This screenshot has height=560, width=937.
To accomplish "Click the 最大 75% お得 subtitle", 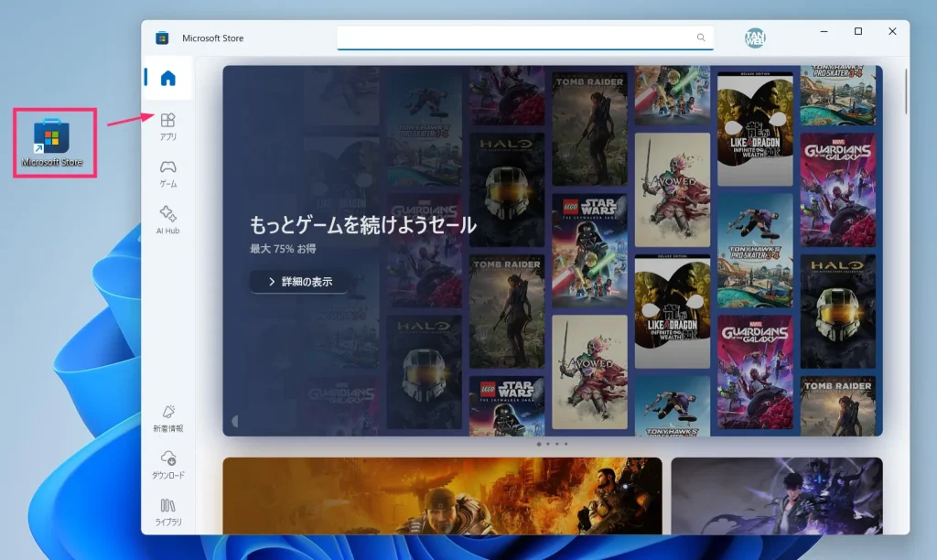I will (x=283, y=249).
